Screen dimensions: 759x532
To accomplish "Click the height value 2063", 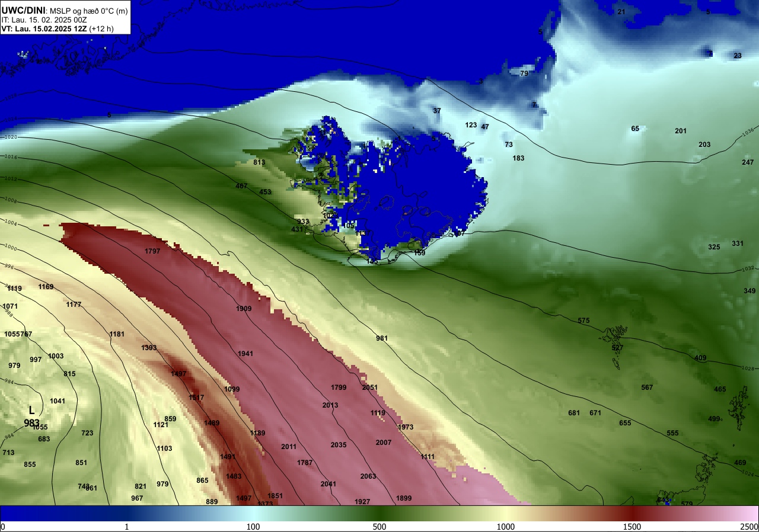I will coord(368,476).
